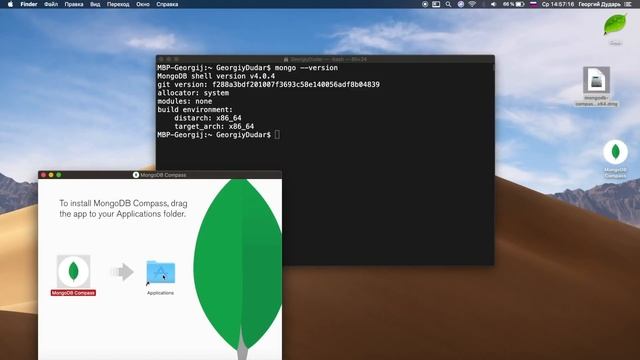Open the Правка menu
This screenshot has height=360, width=640.
tap(74, 4)
